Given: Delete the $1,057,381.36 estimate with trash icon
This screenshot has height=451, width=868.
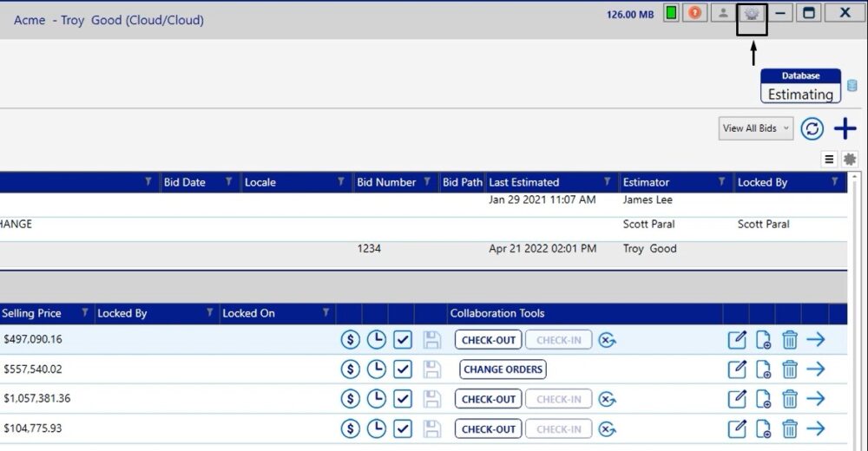Looking at the screenshot, I should pos(789,399).
